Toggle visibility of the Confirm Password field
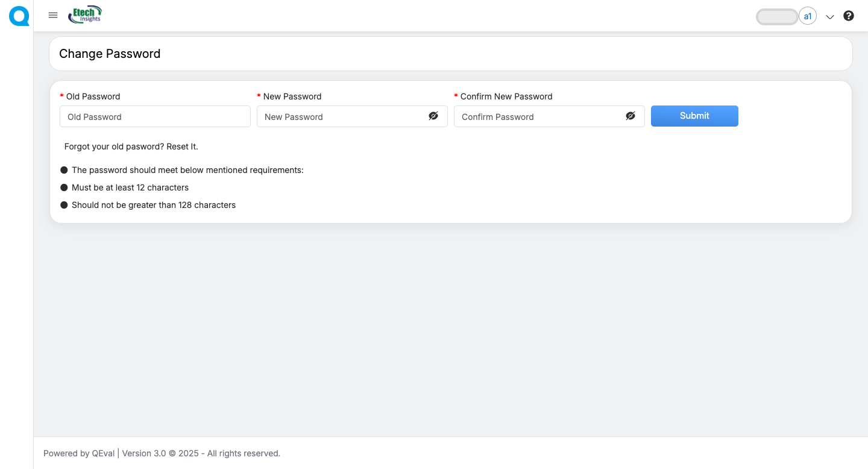Screen dimensions: 868x469 pos(631,116)
